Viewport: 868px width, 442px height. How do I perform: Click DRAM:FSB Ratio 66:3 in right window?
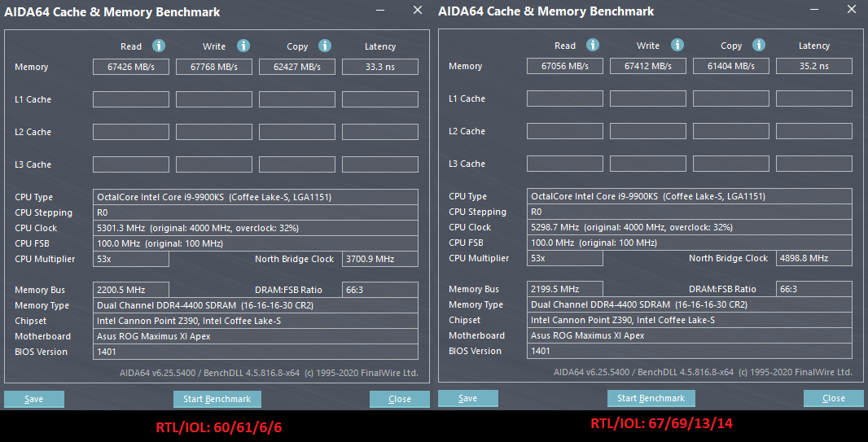[x=813, y=289]
